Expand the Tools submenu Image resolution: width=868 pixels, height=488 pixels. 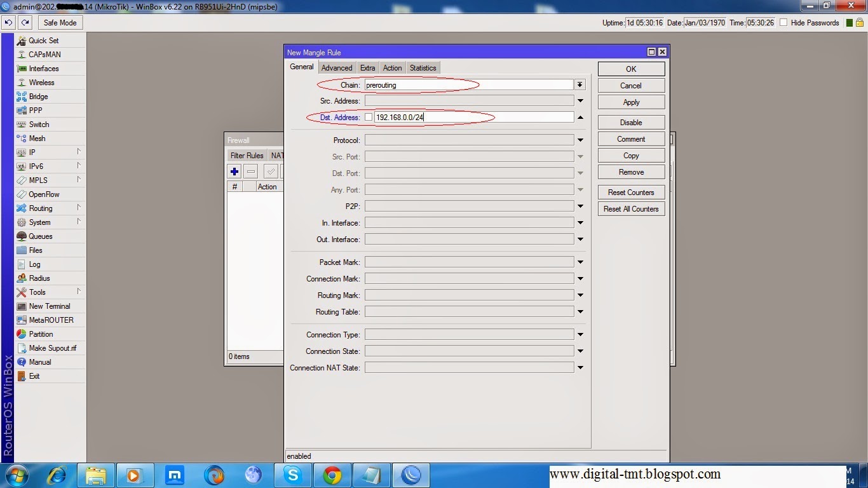point(50,292)
